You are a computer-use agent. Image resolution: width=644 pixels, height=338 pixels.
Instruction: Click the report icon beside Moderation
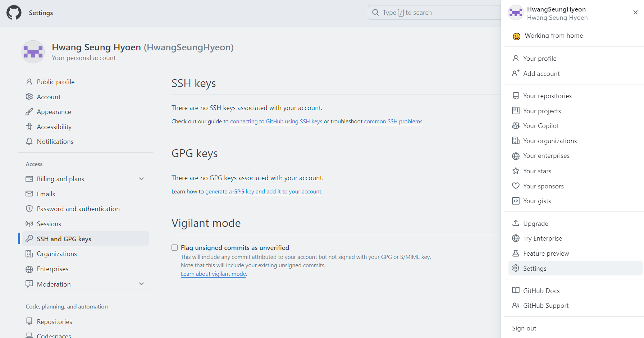pos(29,284)
